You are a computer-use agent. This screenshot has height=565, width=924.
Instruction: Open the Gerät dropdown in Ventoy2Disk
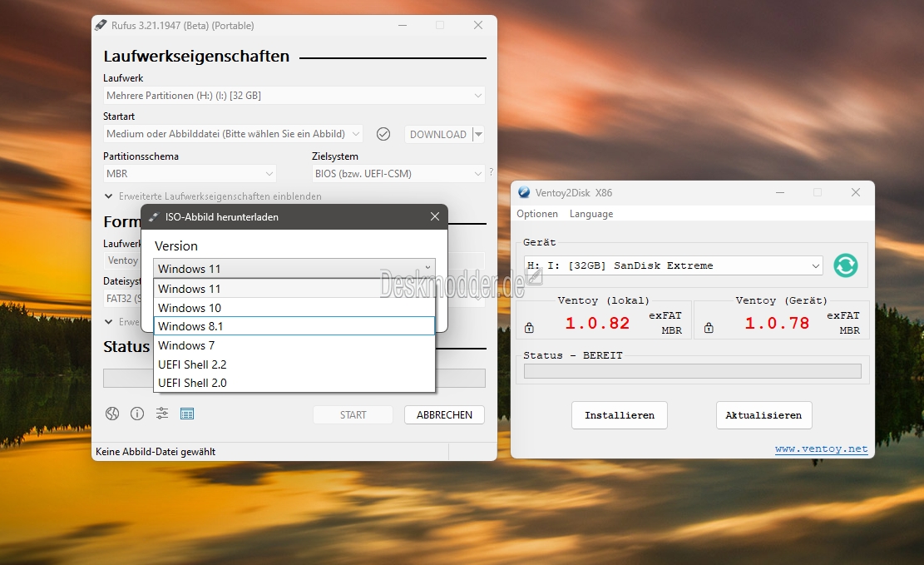point(673,265)
